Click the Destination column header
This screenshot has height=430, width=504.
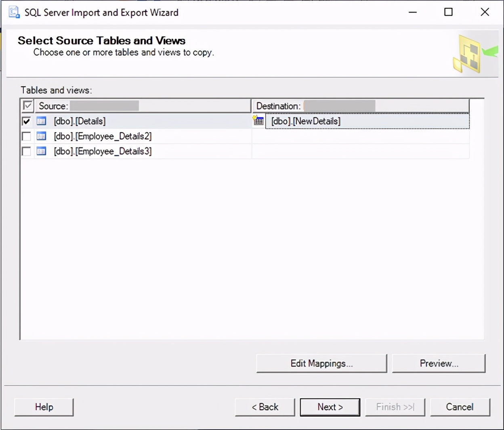click(361, 106)
